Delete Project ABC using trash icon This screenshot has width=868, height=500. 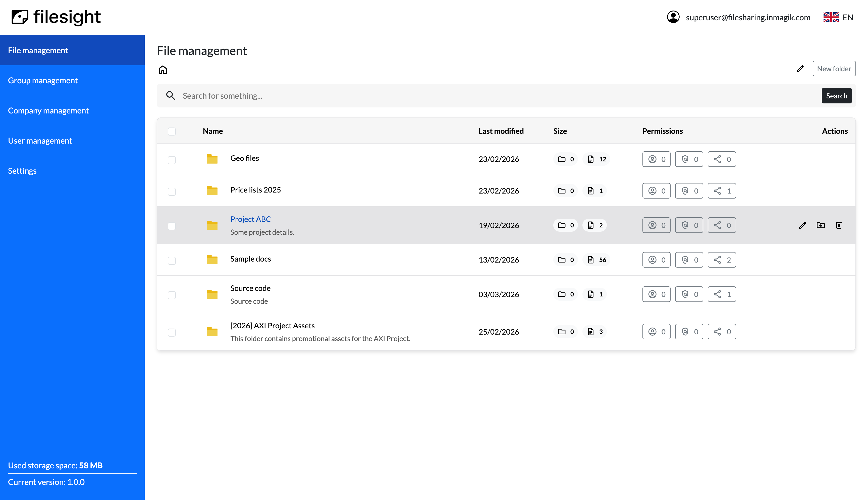click(x=839, y=225)
